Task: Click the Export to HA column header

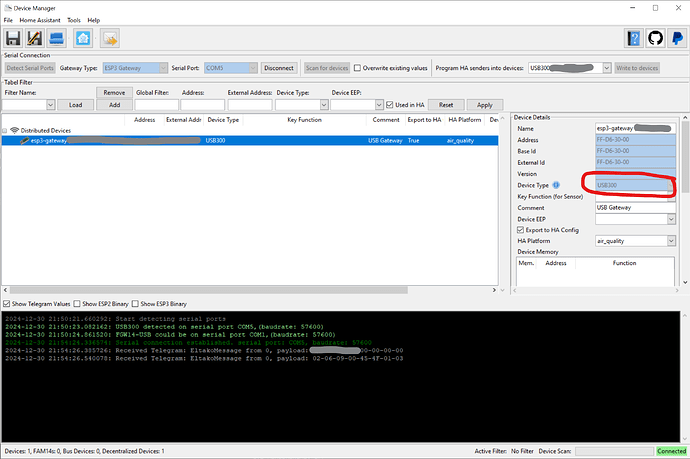Action: click(x=424, y=120)
